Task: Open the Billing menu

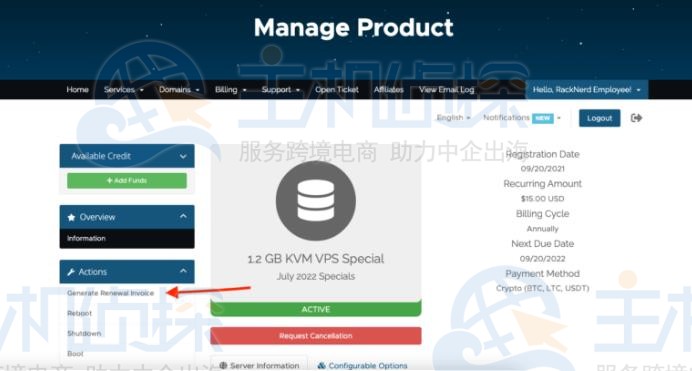Action: tap(230, 90)
